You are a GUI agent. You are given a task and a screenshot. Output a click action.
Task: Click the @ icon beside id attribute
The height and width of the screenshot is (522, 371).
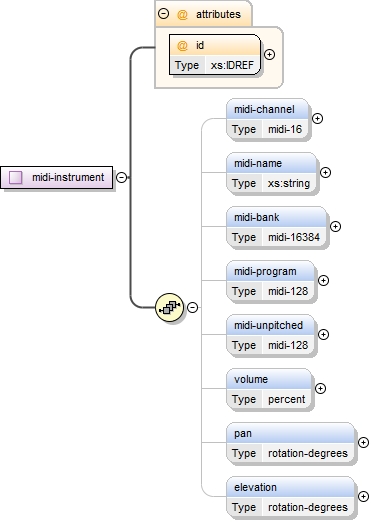(x=182, y=45)
